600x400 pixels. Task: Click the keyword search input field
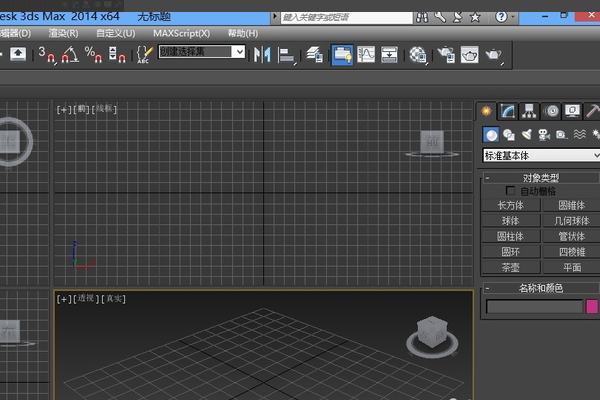pyautogui.click(x=346, y=17)
